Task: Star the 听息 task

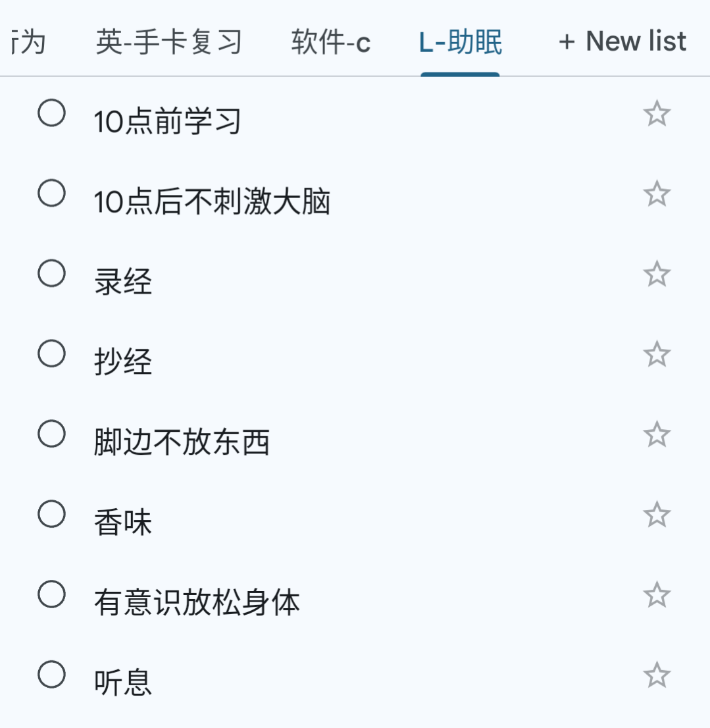Action: (x=657, y=675)
